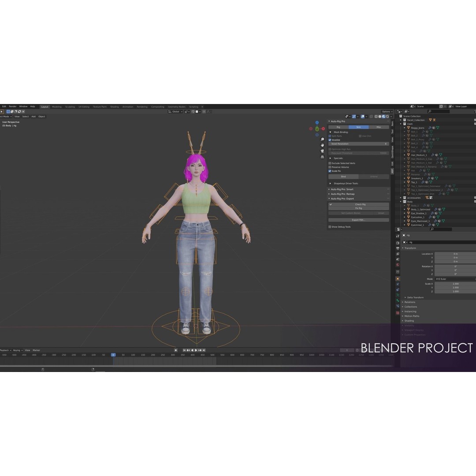Image resolution: width=476 pixels, height=476 pixels.
Task: Click the Bind button
Action: [x=343, y=176]
